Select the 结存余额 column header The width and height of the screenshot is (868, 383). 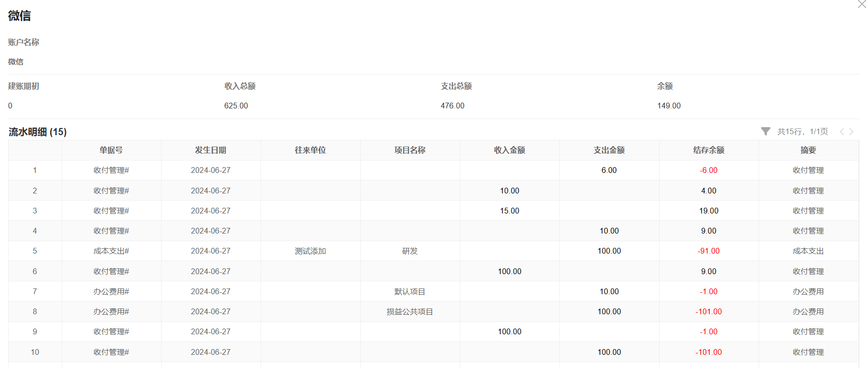(708, 150)
